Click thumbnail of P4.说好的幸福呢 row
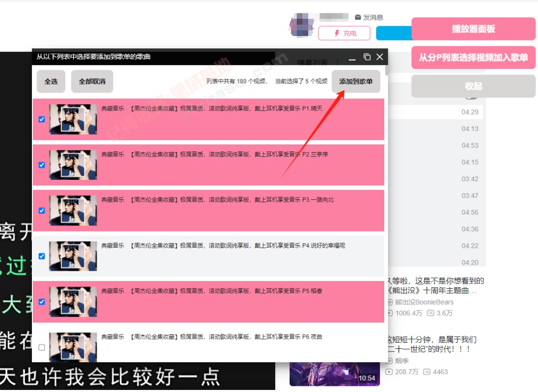538x392 pixels. pos(73,256)
